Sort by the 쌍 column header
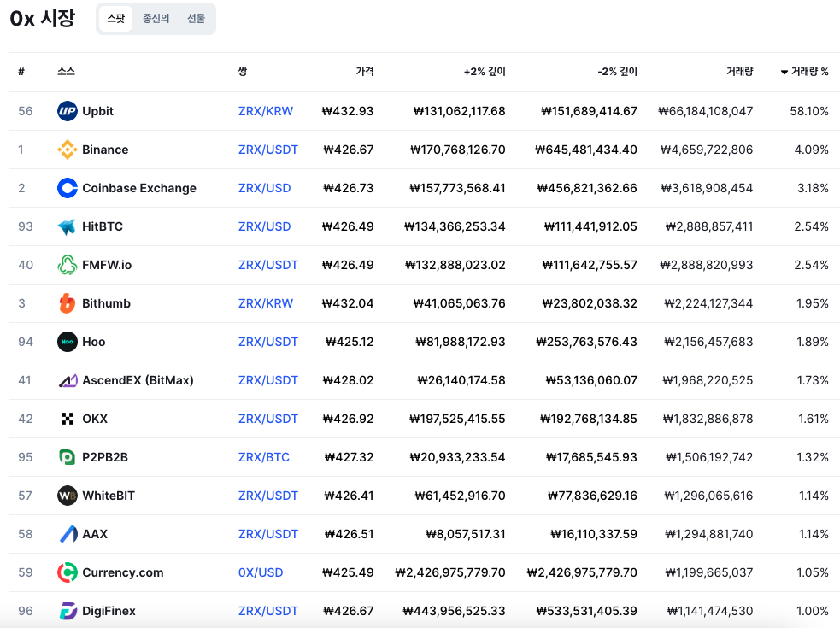 pos(243,71)
